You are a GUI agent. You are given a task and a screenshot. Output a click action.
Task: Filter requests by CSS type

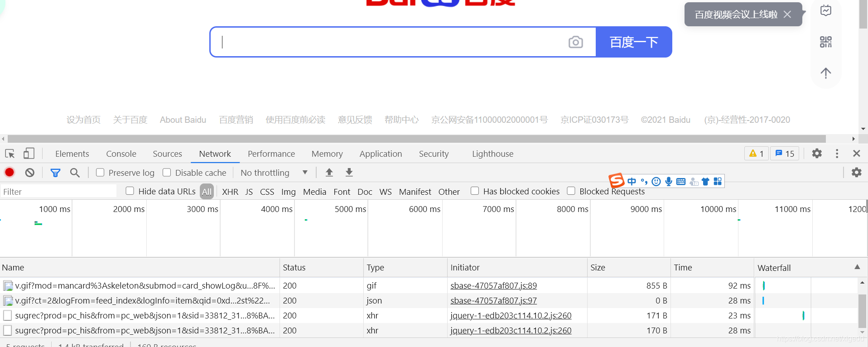267,192
